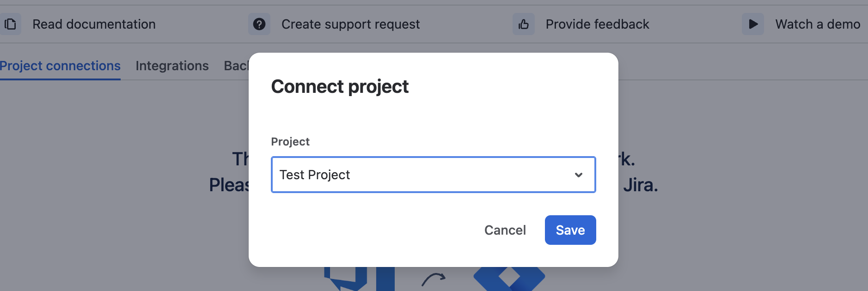Expand the Project chevron arrow
Image resolution: width=868 pixels, height=291 pixels.
click(x=578, y=175)
